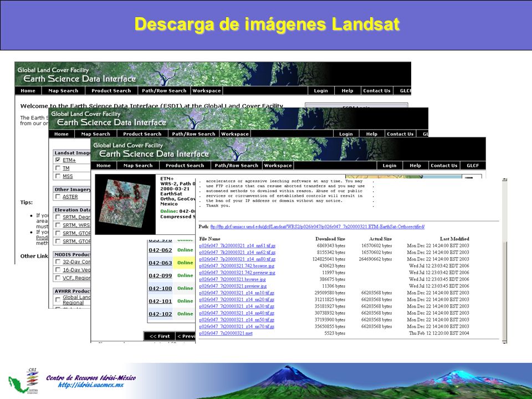
Task: Select scene ID 042-099 in results list
Action: 160,275
